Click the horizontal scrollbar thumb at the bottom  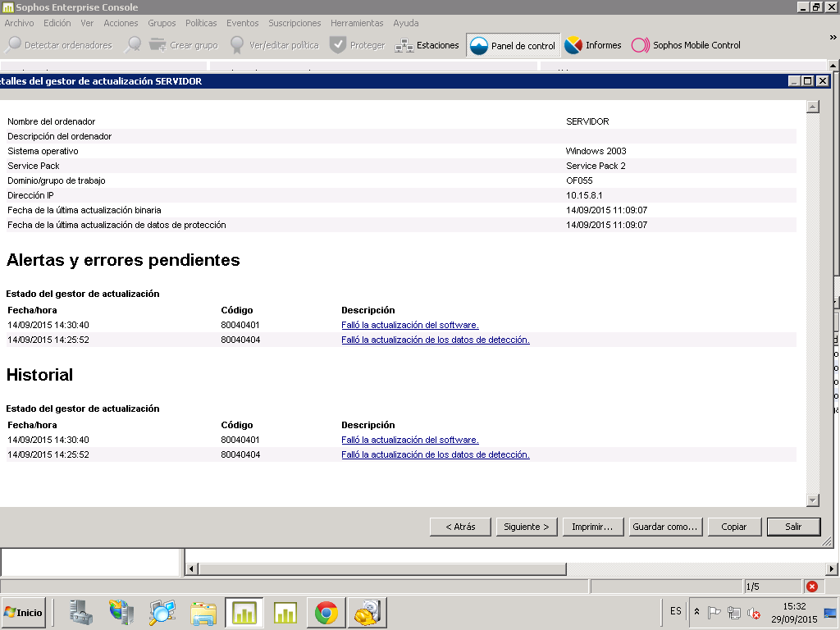[x=382, y=569]
